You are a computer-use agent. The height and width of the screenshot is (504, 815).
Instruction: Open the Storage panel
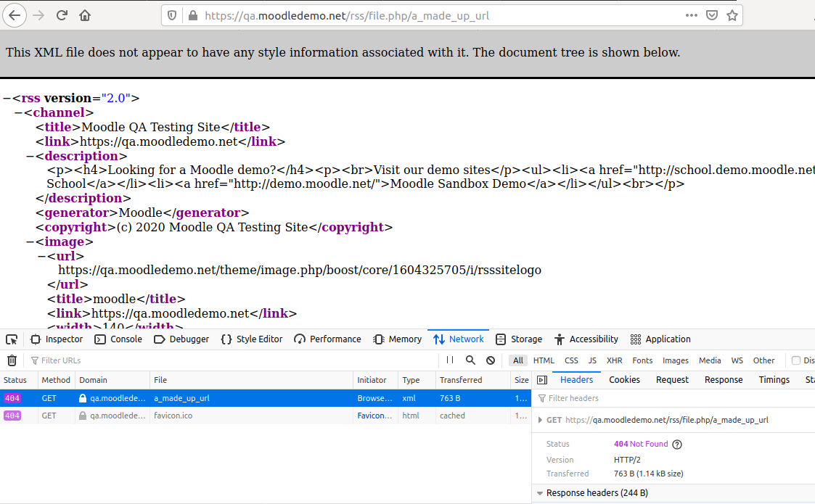pyautogui.click(x=519, y=339)
